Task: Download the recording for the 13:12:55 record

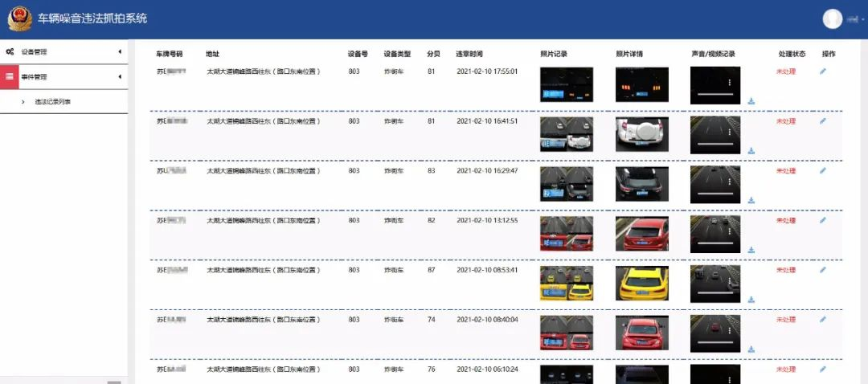Action: pos(751,250)
